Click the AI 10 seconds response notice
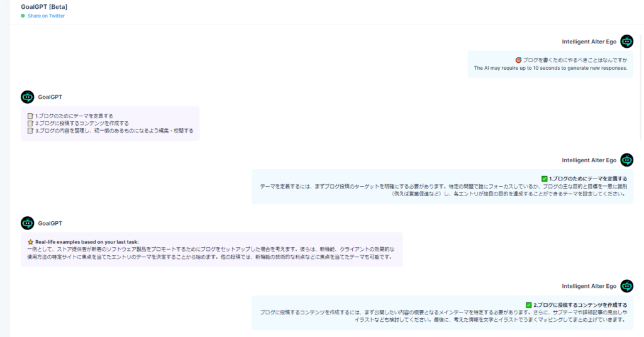 coord(550,68)
